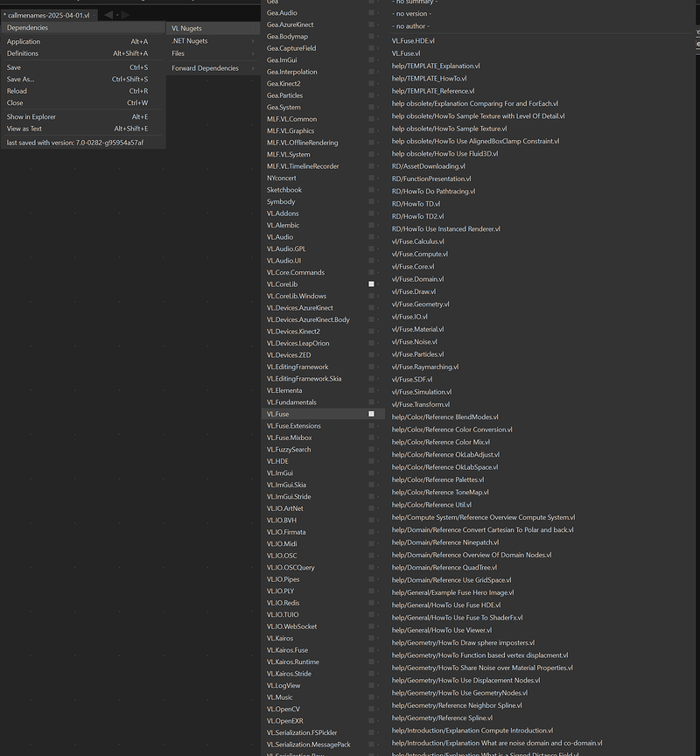Select the VL.LogView nuget row
This screenshot has width=700, height=756.
point(323,685)
